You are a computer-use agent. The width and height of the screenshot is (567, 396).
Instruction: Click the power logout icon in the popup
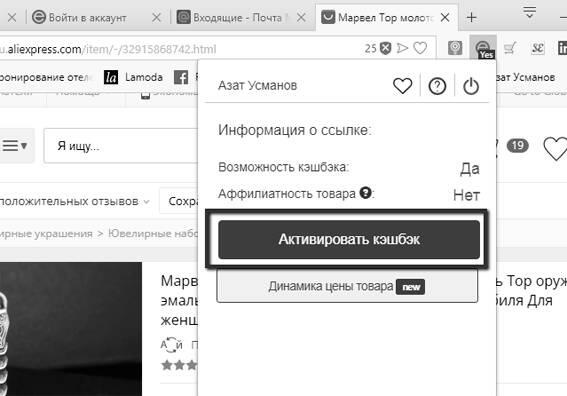(471, 86)
